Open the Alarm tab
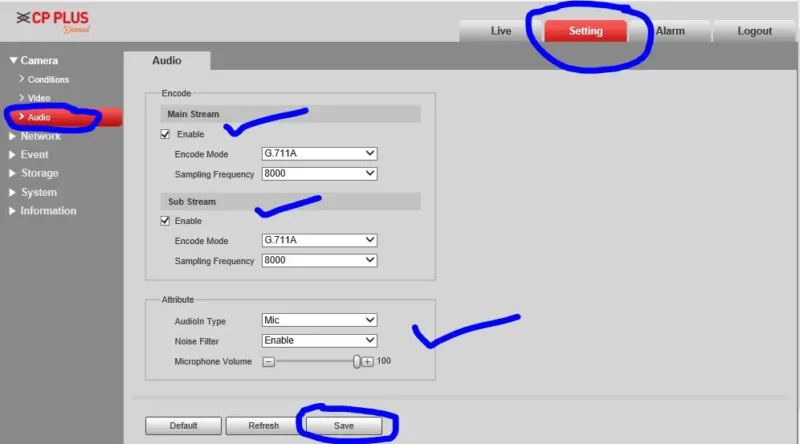 [x=670, y=31]
